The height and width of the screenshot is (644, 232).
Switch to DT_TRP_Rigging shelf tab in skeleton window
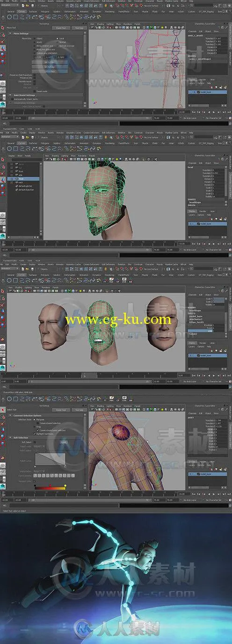tap(206, 11)
